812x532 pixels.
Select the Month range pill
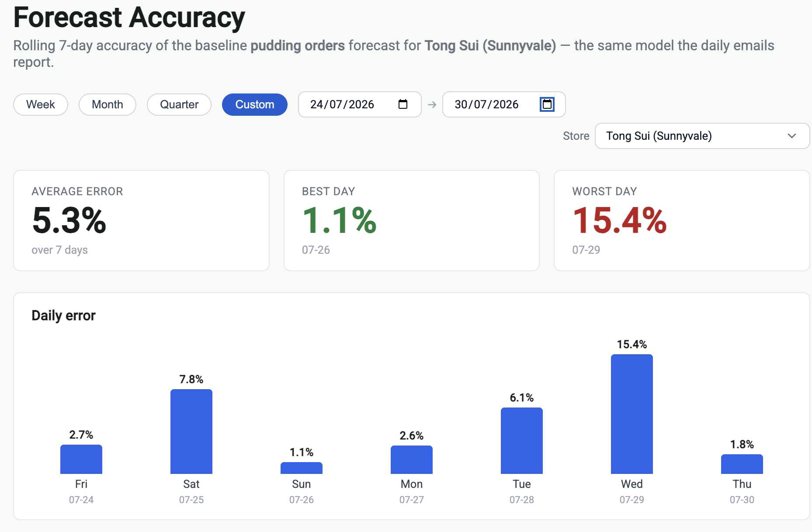pos(108,104)
